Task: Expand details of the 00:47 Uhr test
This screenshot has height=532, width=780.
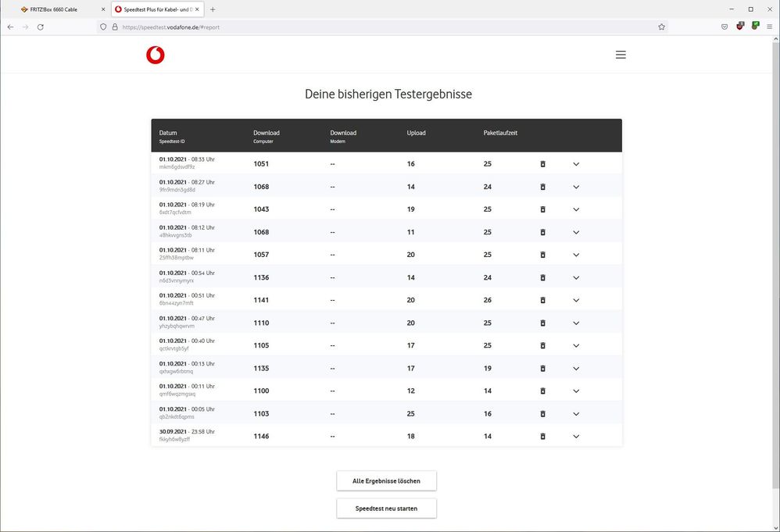Action: pyautogui.click(x=576, y=323)
